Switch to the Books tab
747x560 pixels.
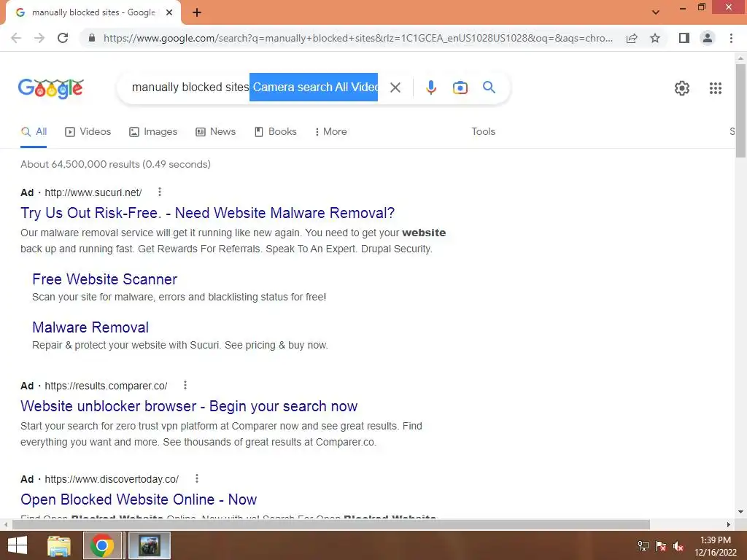(276, 132)
